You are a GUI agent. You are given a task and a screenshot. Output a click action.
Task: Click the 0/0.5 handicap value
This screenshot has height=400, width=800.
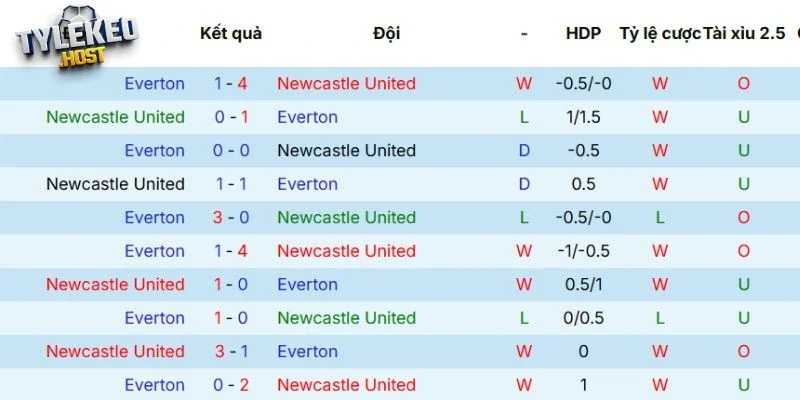coord(583,318)
